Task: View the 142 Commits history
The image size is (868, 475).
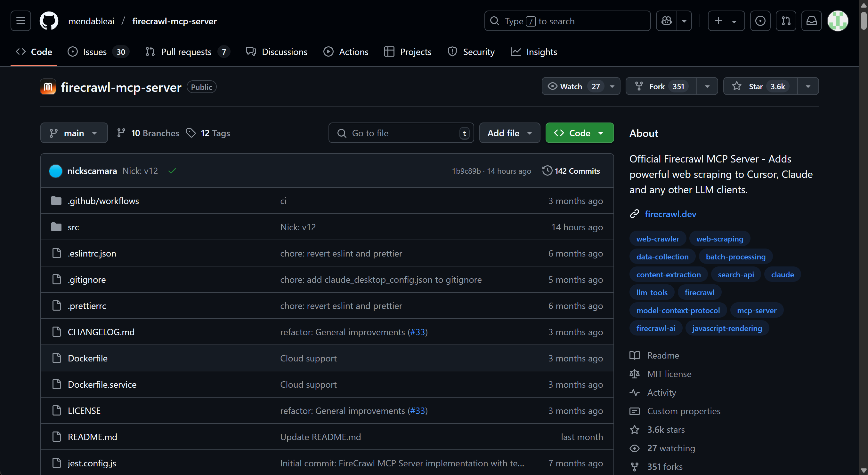Action: [x=571, y=171]
